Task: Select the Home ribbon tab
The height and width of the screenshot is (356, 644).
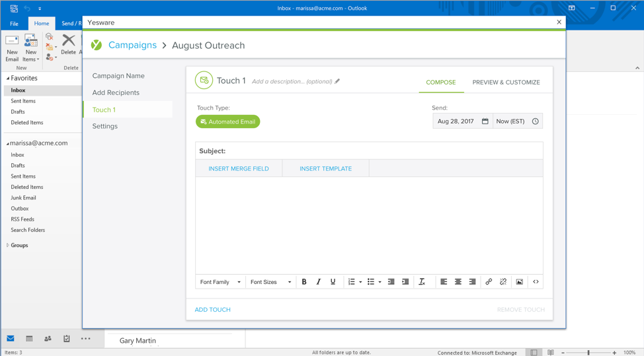Action: click(42, 23)
